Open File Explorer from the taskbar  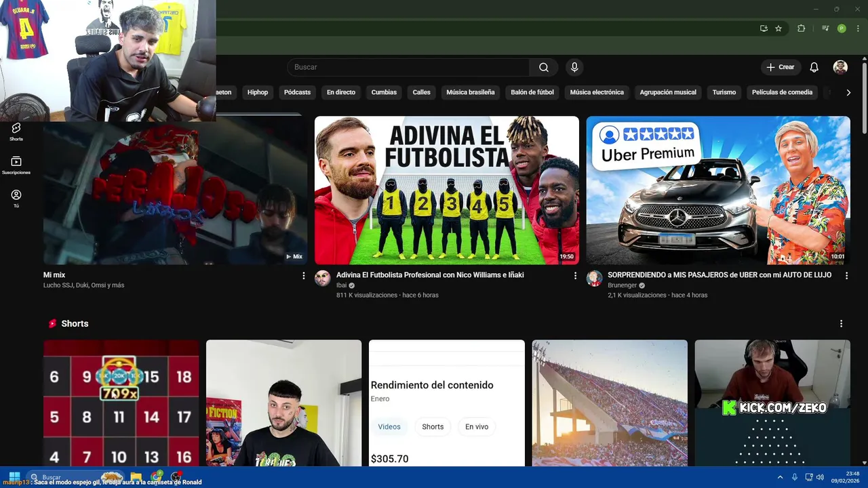tap(136, 477)
